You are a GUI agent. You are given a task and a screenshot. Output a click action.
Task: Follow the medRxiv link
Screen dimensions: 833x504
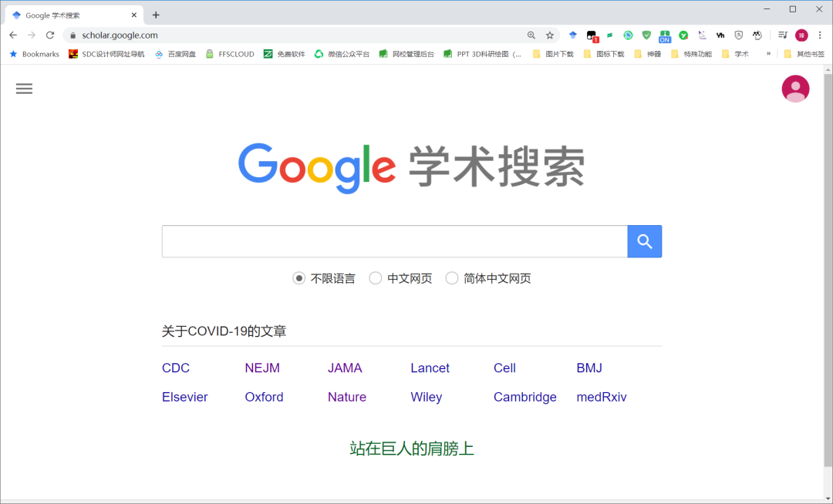[x=601, y=397]
